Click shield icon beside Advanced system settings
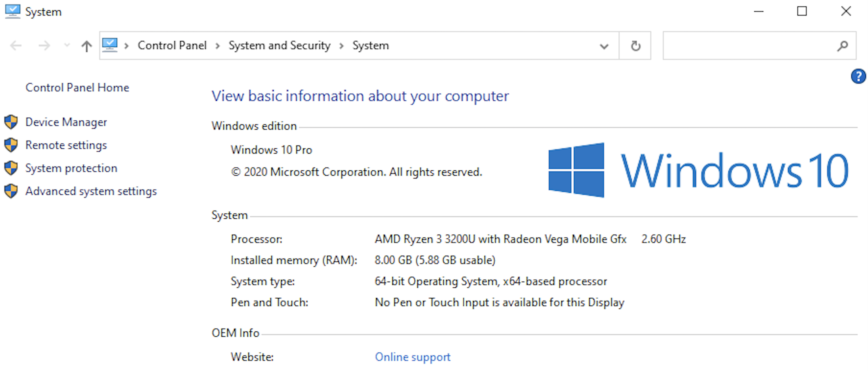The width and height of the screenshot is (868, 371). pos(11,191)
